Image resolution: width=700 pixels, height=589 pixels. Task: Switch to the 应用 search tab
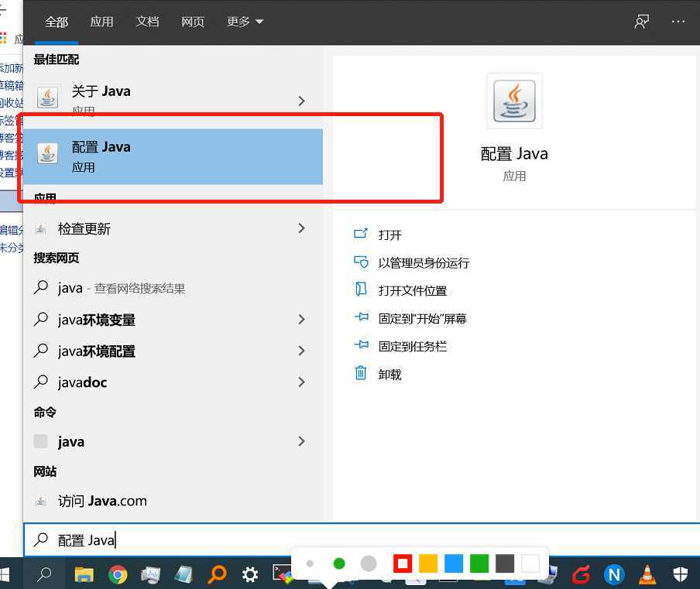click(x=101, y=22)
